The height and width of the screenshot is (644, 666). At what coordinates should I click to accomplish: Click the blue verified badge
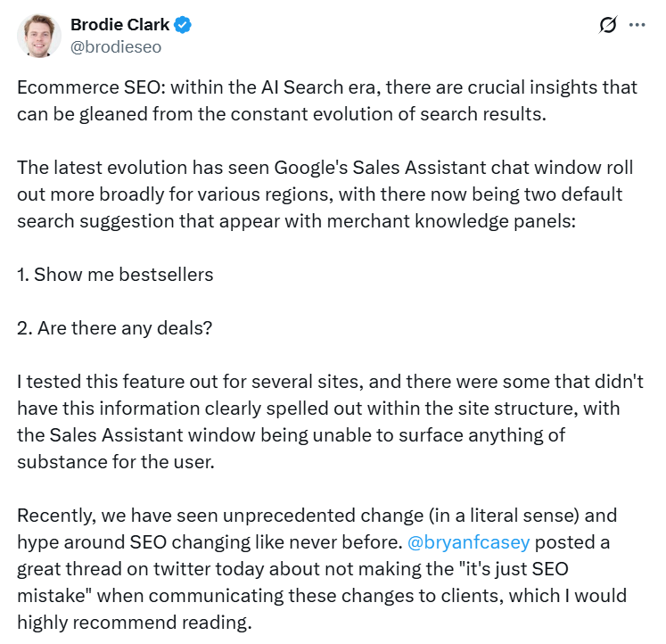click(x=183, y=26)
